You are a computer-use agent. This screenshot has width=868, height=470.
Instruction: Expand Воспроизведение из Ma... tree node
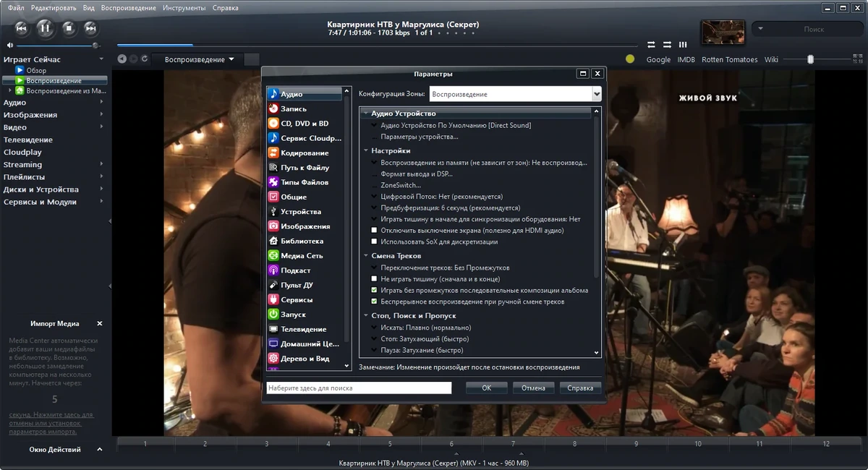click(10, 91)
